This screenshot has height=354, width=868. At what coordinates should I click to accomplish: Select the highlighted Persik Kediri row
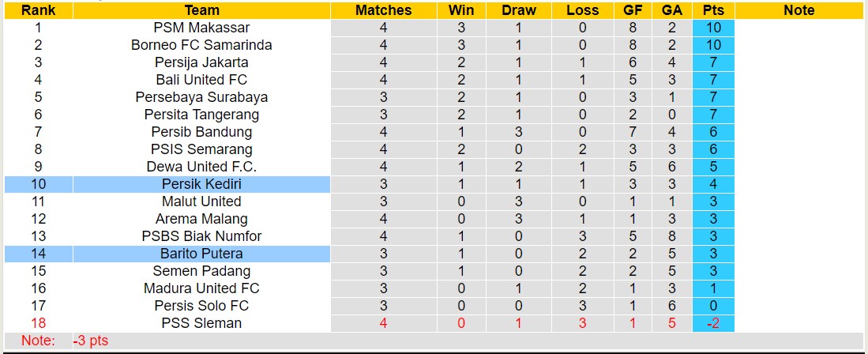coord(201,184)
